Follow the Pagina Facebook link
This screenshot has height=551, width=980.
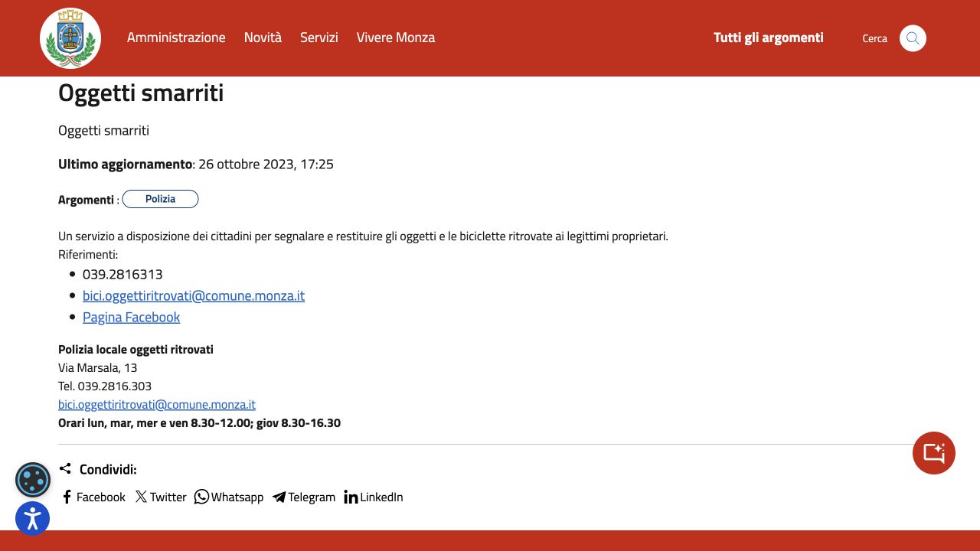point(131,317)
